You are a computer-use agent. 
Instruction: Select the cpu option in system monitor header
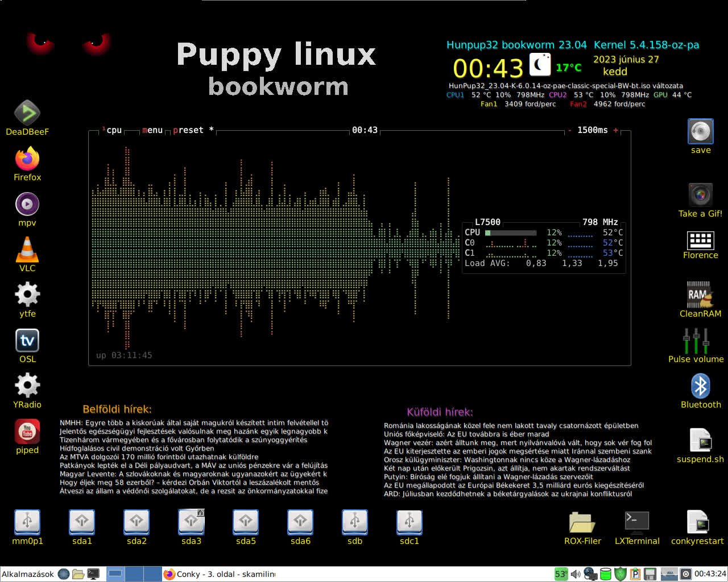coord(113,130)
